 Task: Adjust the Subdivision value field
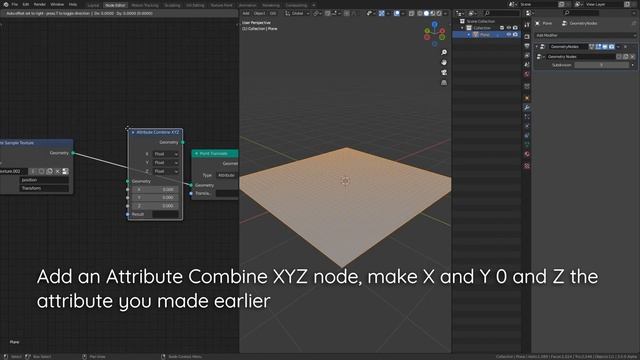[602, 65]
